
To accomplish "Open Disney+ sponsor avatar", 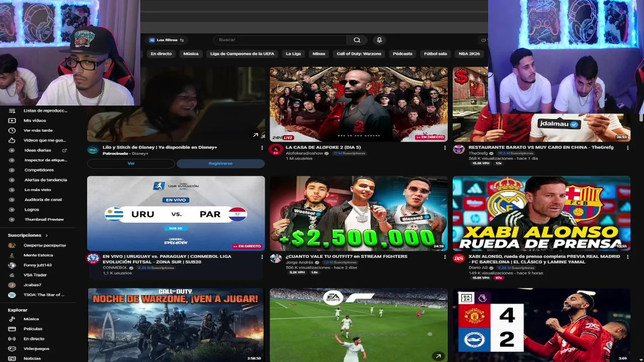I will coord(93,149).
